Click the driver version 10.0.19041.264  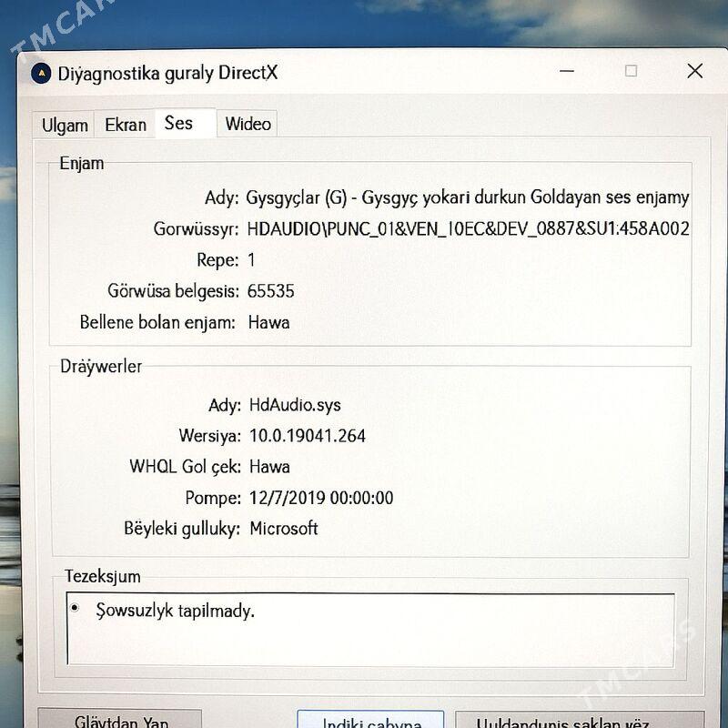[307, 436]
